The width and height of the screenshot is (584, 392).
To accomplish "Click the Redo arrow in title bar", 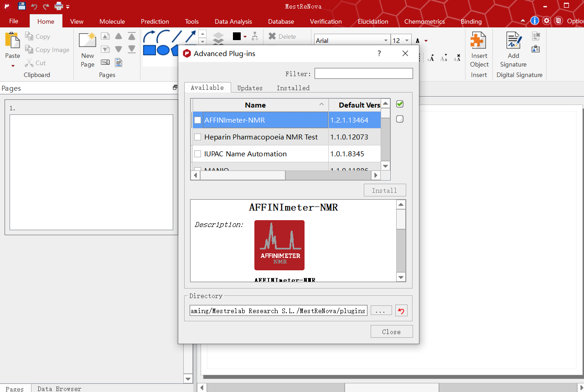I will click(x=46, y=6).
